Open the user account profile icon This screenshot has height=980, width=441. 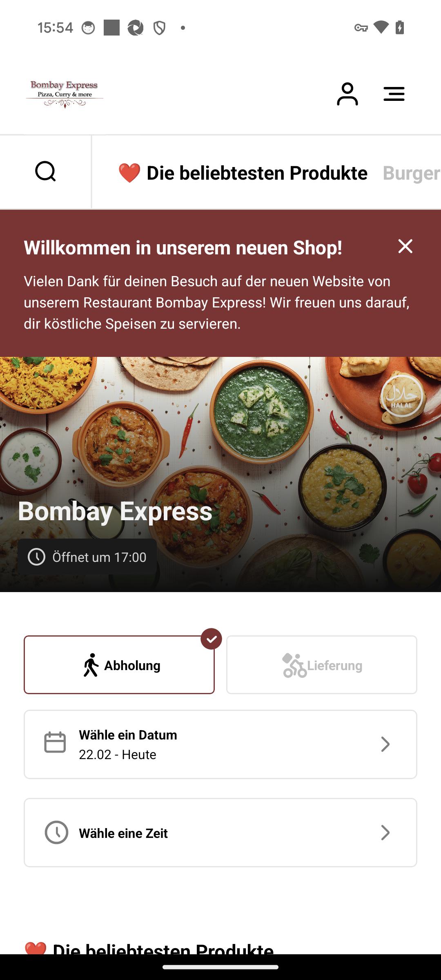click(x=347, y=94)
